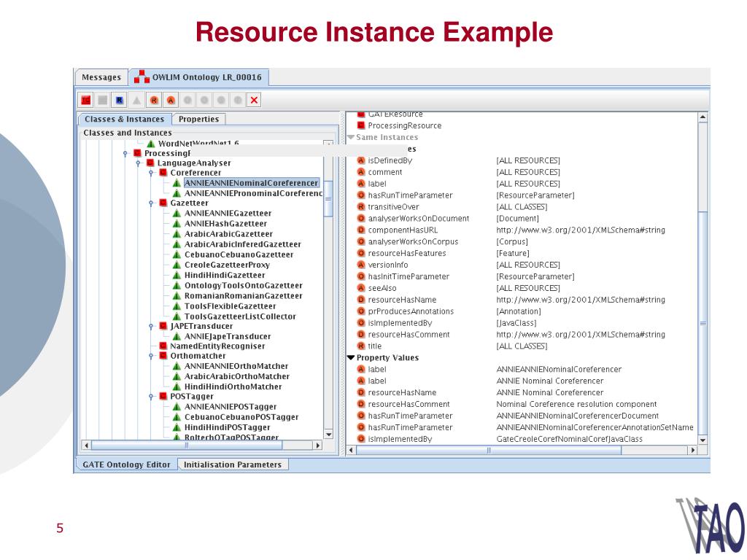Collapse the Coreferencer tree branch
Image resolution: width=747 pixels, height=560 pixels.
[151, 173]
